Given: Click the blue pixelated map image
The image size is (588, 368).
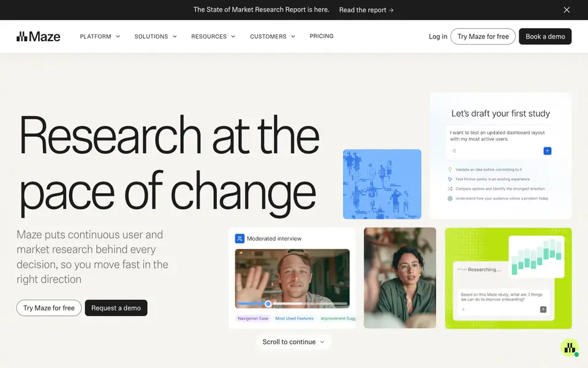Looking at the screenshot, I should pos(382,184).
